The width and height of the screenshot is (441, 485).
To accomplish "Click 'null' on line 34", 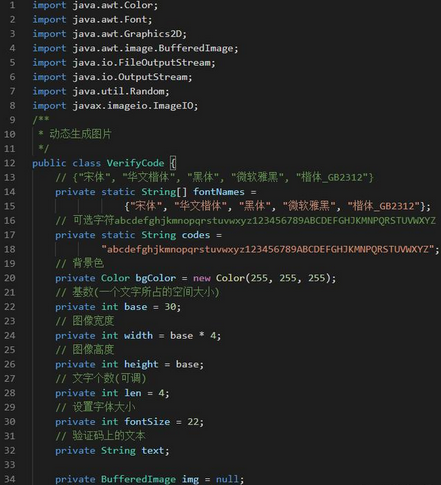I will coord(227,479).
